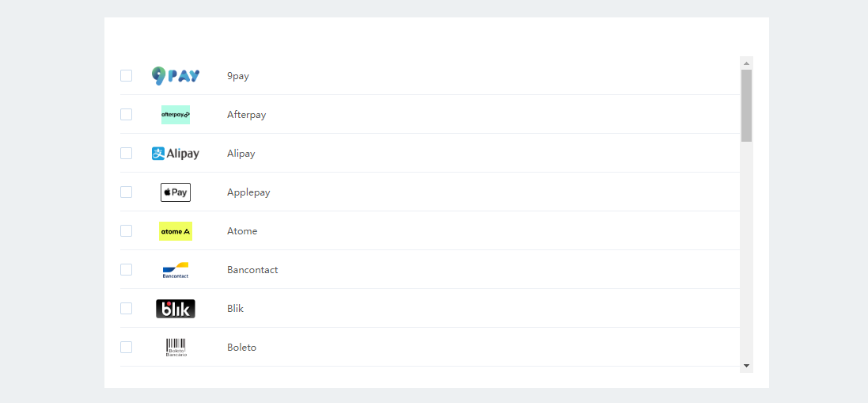Click the Boleto barcode logo icon
The image size is (868, 403).
(x=176, y=348)
